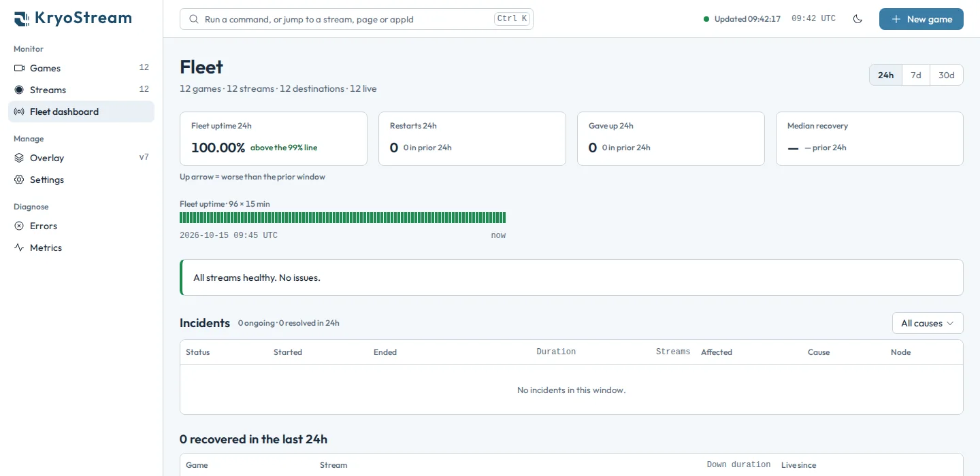Click the Overlay layers icon
This screenshot has width=980, height=476.
pyautogui.click(x=19, y=158)
